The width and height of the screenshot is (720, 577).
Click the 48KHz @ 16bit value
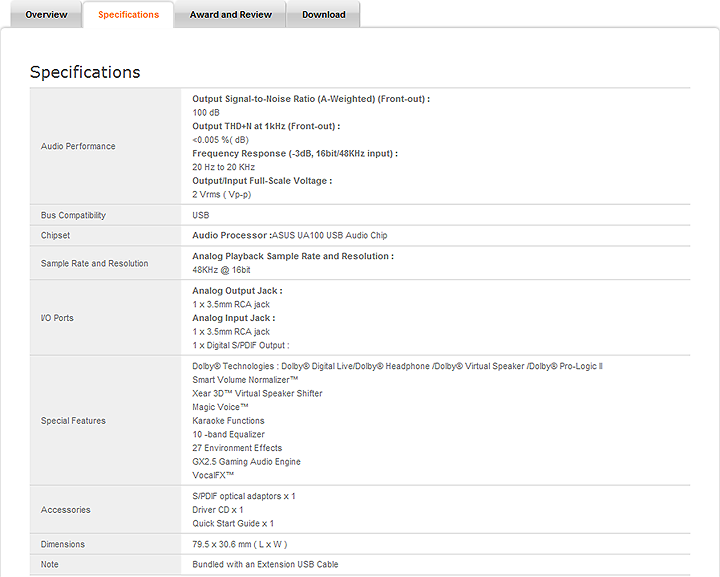pos(222,270)
